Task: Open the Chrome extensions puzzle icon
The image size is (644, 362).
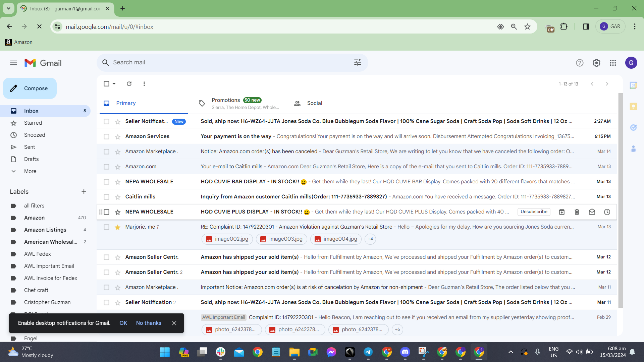Action: [x=564, y=26]
